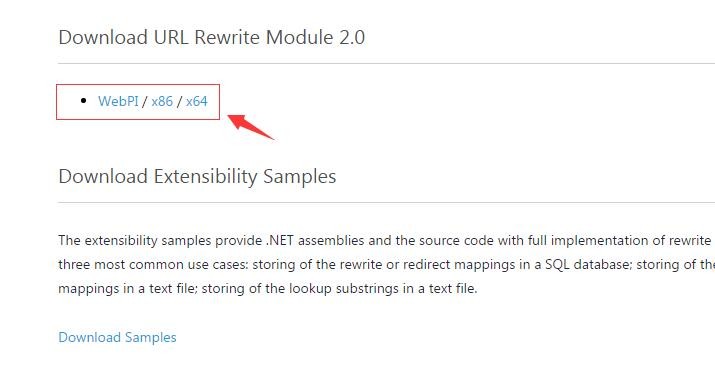Download the x64 installer link
The width and height of the screenshot is (715, 371).
[x=197, y=101]
